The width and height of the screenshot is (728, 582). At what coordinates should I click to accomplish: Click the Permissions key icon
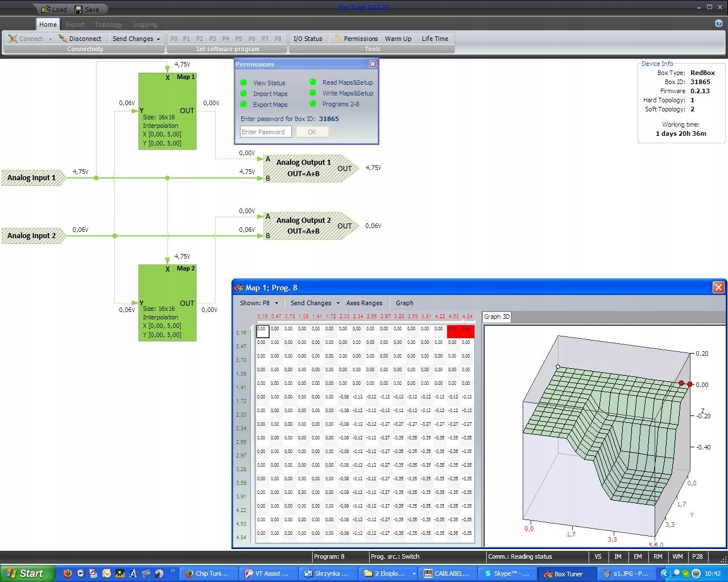pos(338,39)
